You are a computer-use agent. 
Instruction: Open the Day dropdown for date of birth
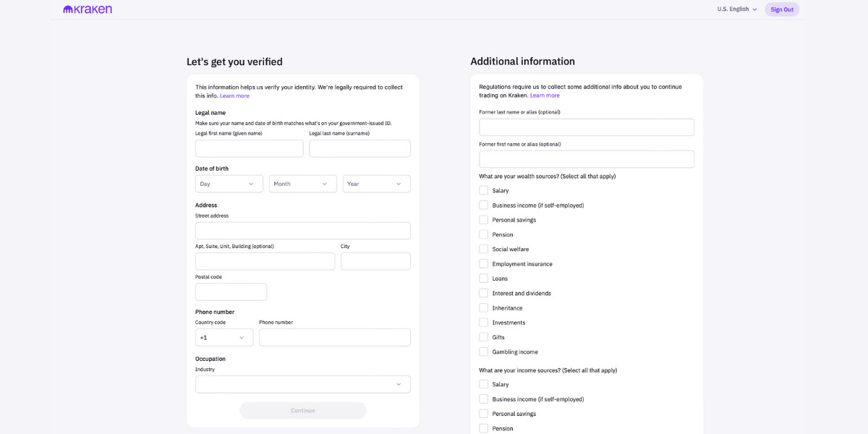pyautogui.click(x=229, y=183)
